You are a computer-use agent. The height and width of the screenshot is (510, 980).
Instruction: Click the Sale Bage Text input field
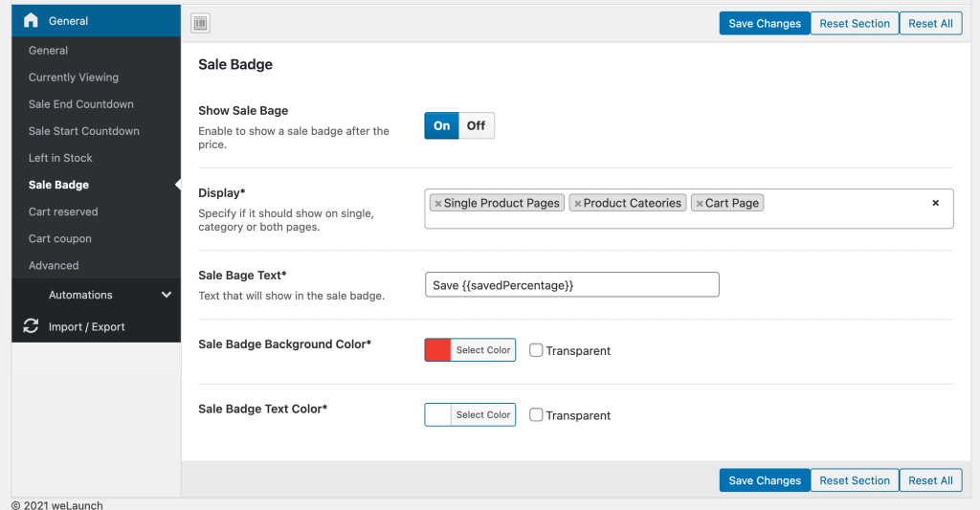click(572, 284)
